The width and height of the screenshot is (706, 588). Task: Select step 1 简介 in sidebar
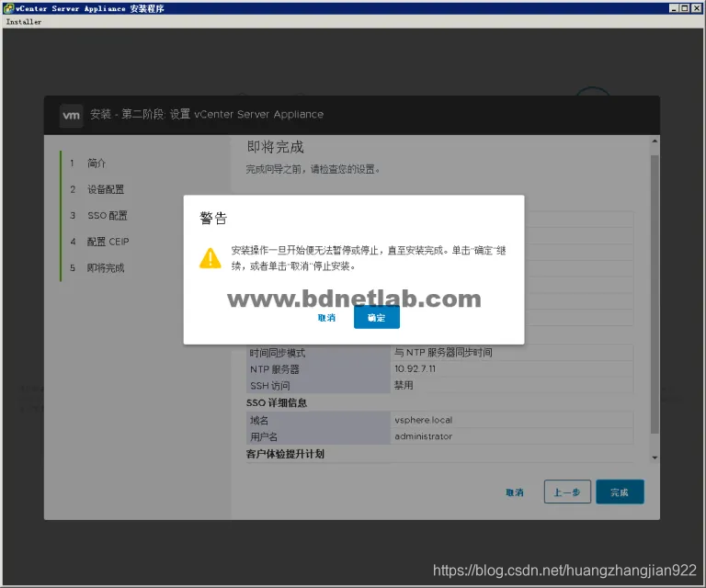pos(97,163)
